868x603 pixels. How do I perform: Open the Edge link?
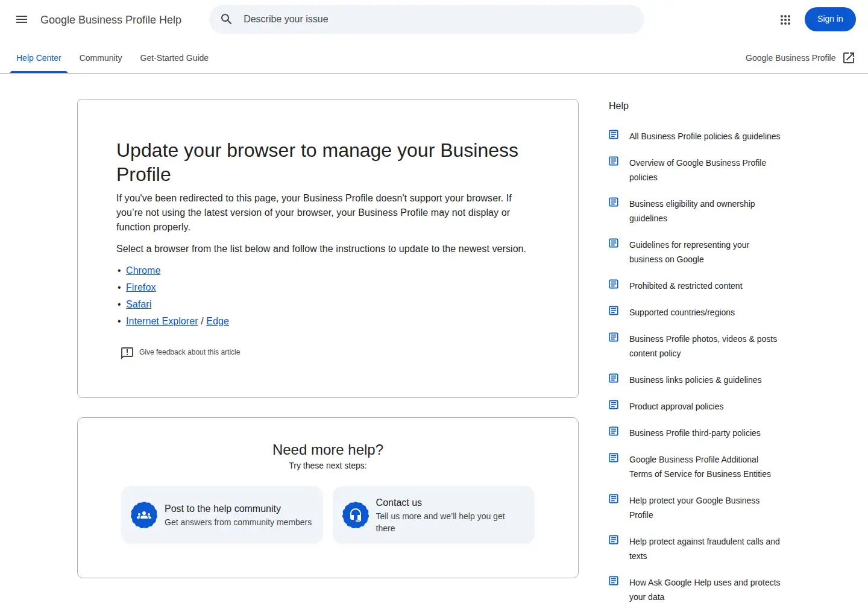(218, 321)
